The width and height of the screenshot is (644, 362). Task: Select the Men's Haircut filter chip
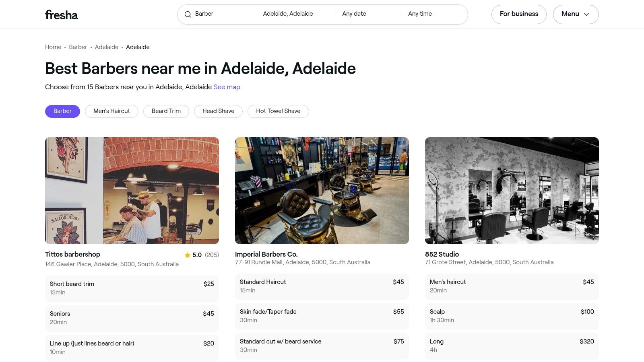111,111
